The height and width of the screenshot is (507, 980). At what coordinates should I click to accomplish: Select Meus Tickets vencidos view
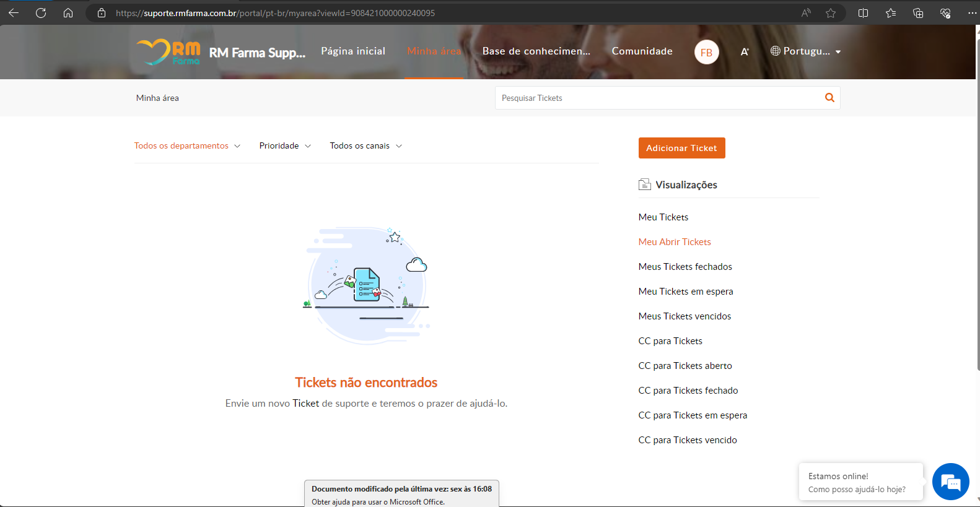pyautogui.click(x=685, y=316)
